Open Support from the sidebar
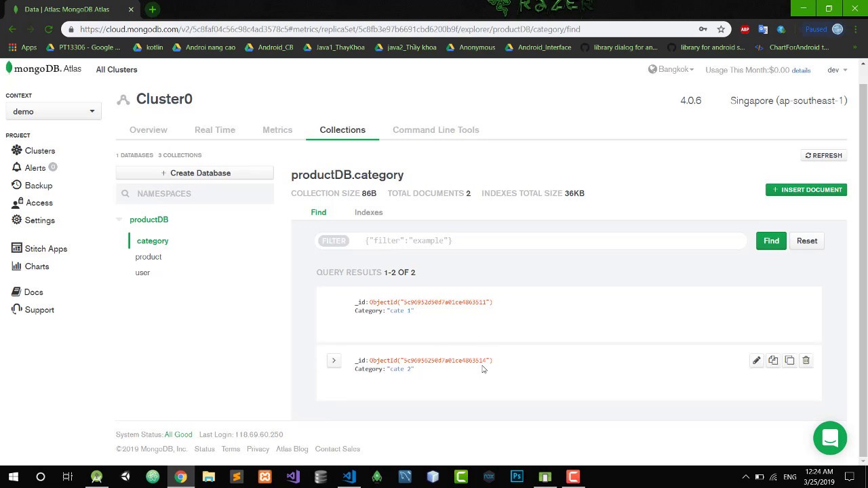This screenshot has height=488, width=868. 33,310
